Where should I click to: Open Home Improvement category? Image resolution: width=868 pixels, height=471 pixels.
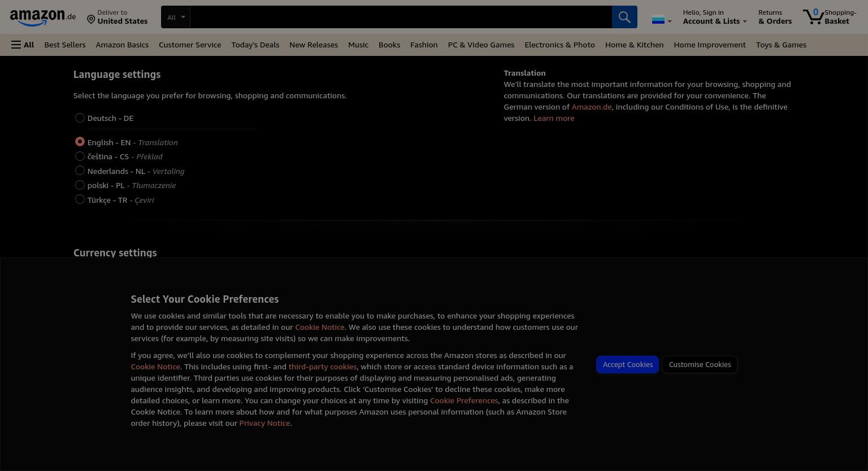[x=710, y=45]
